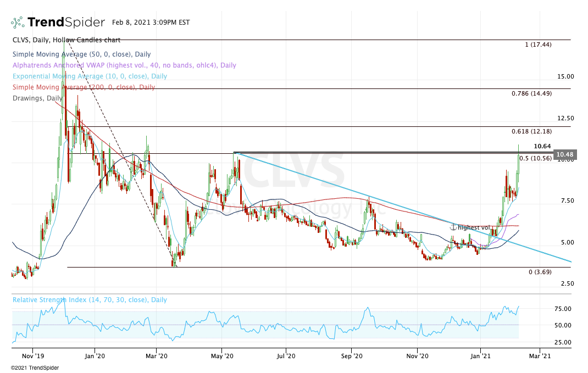The width and height of the screenshot is (588, 373).
Task: Click the Nov '20 date axis label
Action: [418, 356]
